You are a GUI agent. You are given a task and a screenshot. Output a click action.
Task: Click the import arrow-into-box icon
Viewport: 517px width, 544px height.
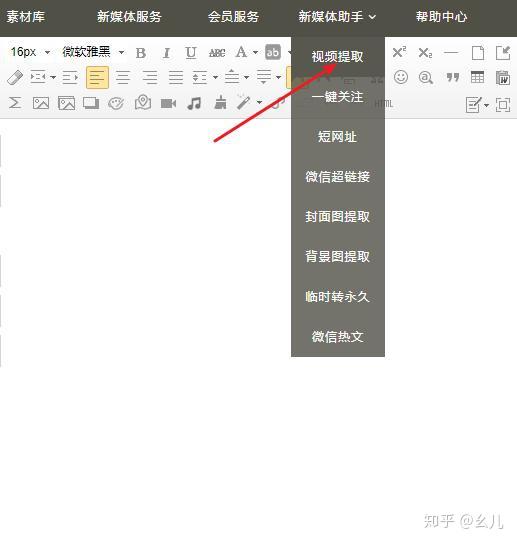tap(503, 53)
